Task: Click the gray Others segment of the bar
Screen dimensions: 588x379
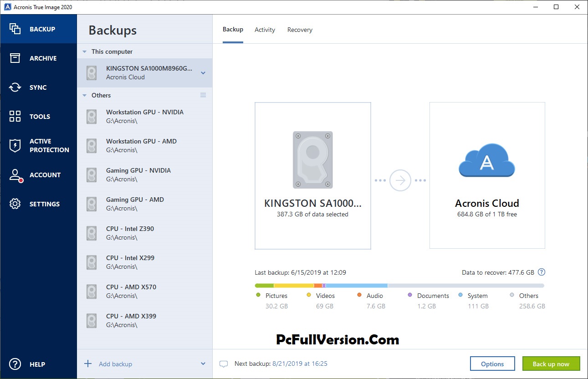Action: click(x=466, y=286)
